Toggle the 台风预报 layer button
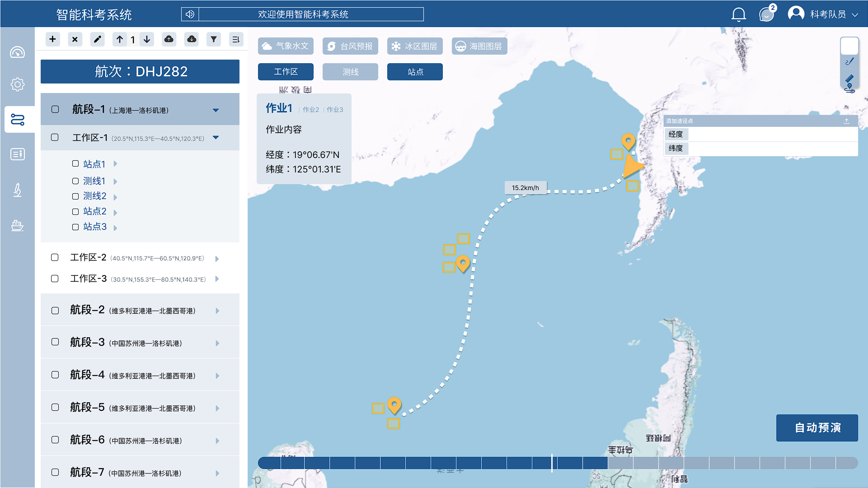The height and width of the screenshot is (488, 868). coord(350,46)
